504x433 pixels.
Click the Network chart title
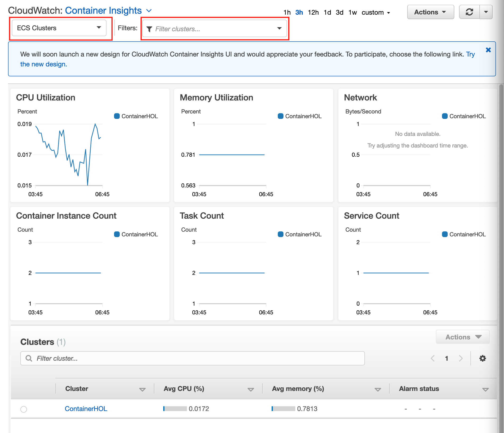tap(360, 97)
